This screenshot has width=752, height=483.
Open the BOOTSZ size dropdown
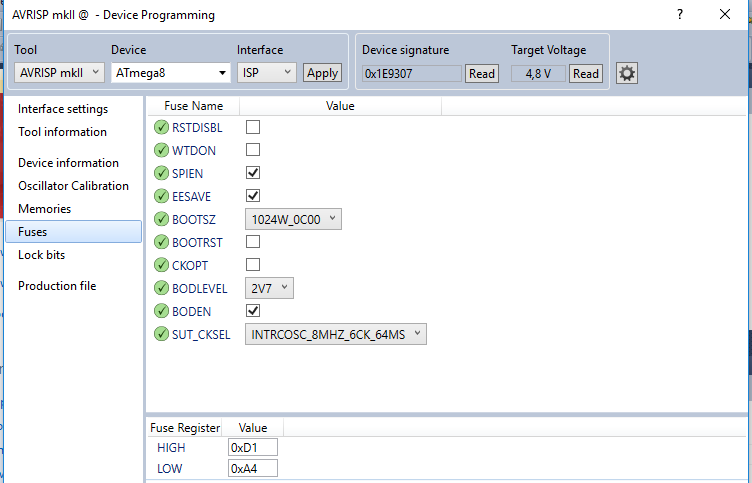[293, 219]
